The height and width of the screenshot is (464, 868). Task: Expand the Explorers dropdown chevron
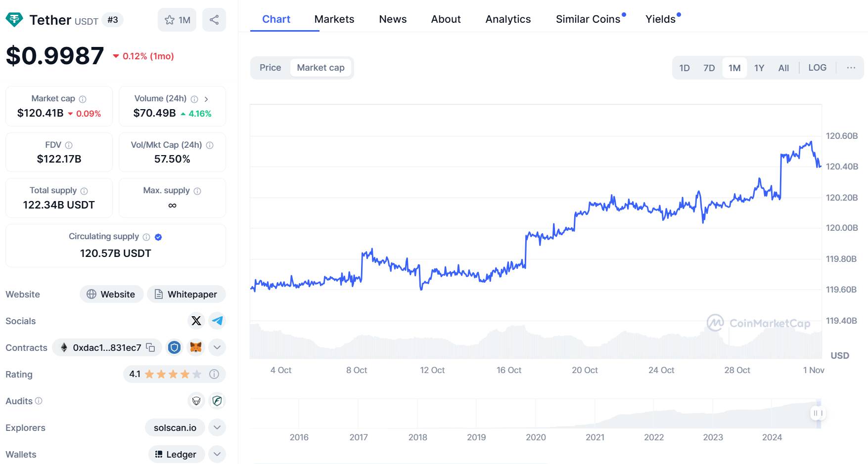coord(217,427)
